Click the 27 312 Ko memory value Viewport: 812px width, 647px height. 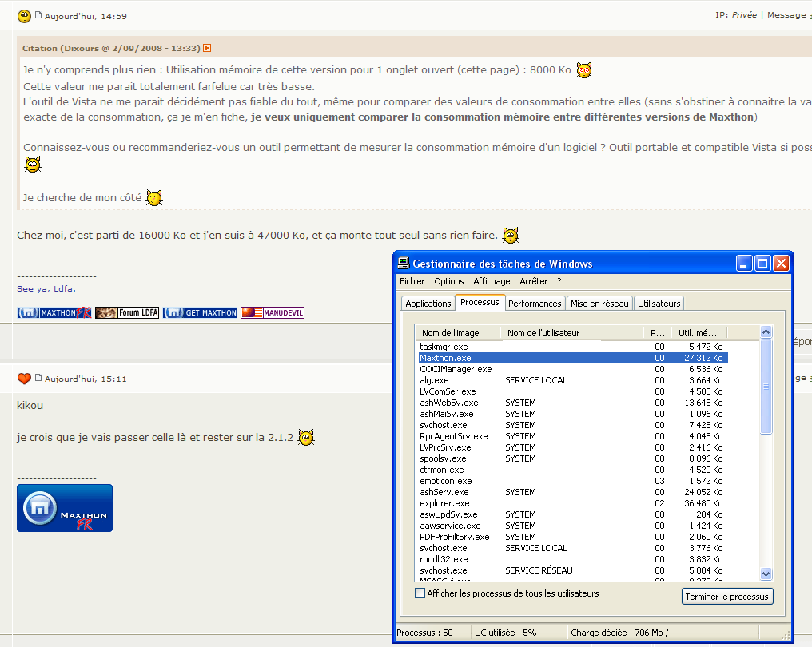click(703, 358)
